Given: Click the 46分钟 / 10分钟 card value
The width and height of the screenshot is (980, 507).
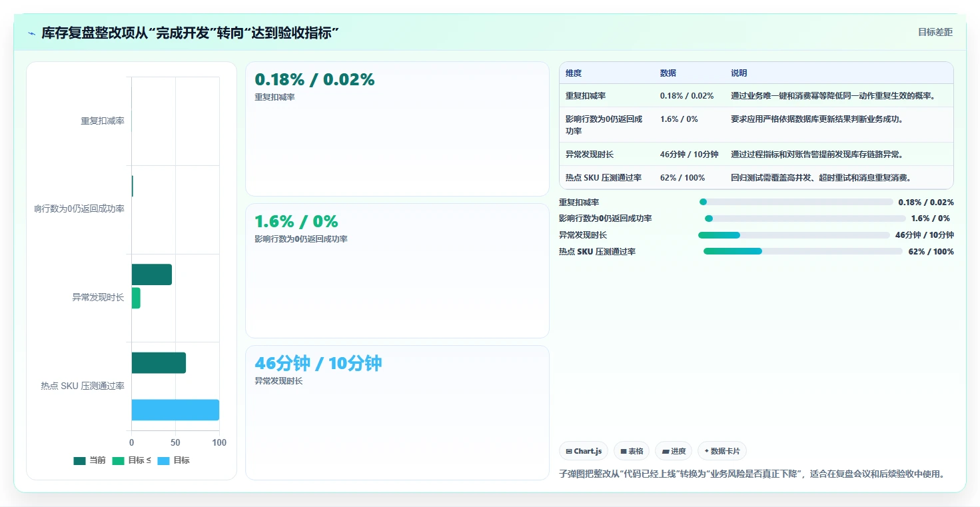Looking at the screenshot, I should (318, 363).
